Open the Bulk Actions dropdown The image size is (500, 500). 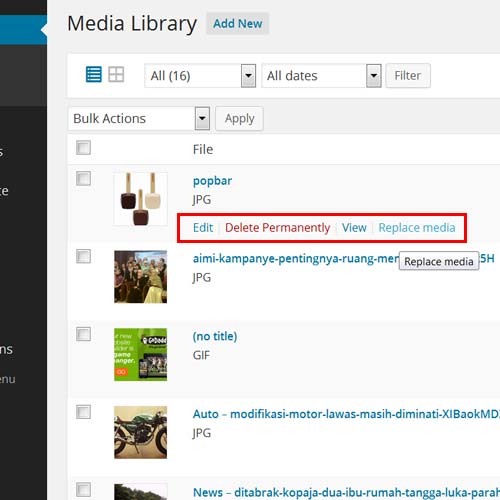tap(139, 119)
